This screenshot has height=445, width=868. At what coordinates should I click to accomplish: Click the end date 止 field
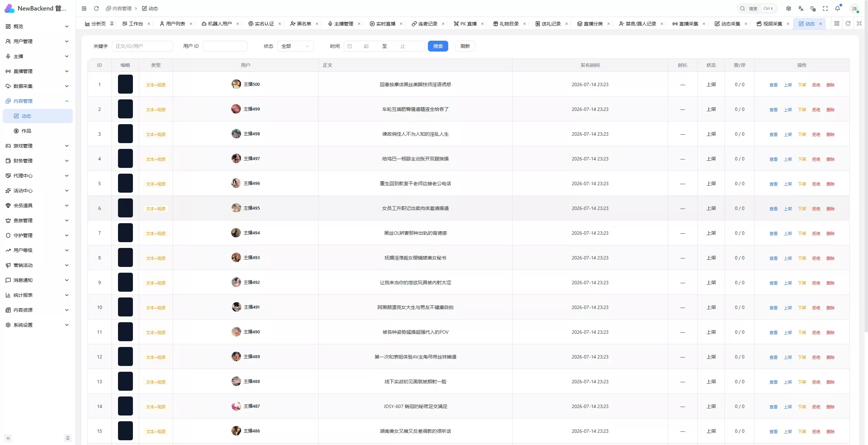tap(402, 46)
